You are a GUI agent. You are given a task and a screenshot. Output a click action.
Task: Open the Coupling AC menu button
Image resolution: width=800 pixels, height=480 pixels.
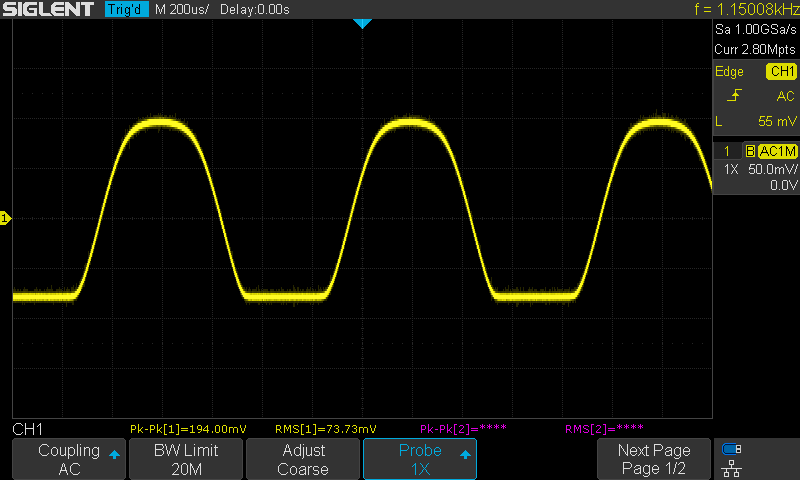click(69, 459)
